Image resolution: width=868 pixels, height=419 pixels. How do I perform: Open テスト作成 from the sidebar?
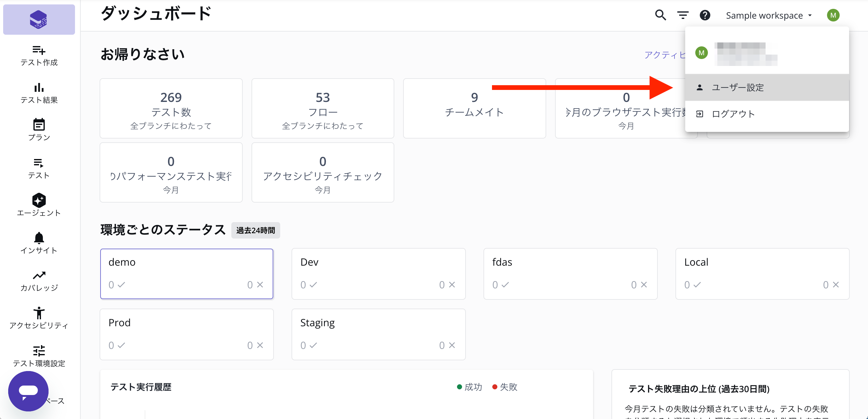point(39,56)
